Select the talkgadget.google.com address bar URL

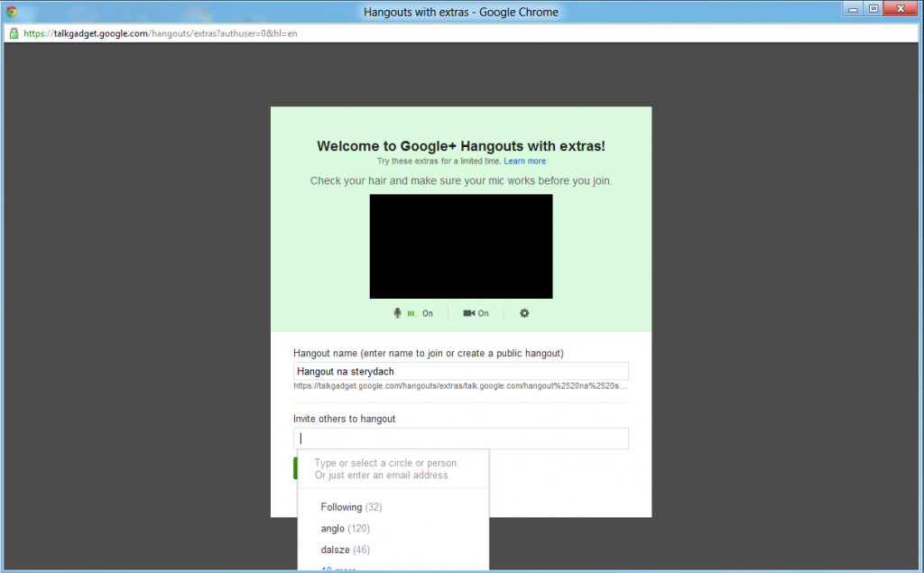(x=162, y=33)
